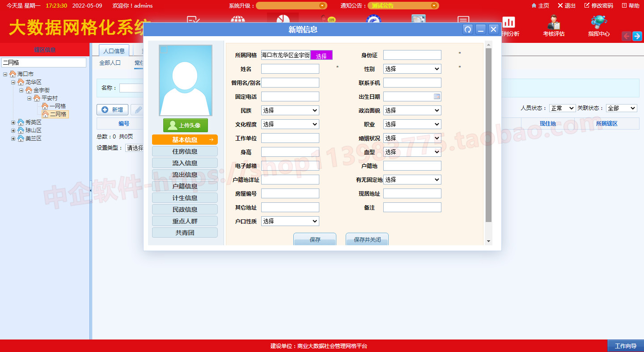Click the next blue arrow in toolbar
Screen dimensions: 644x352
[637, 36]
